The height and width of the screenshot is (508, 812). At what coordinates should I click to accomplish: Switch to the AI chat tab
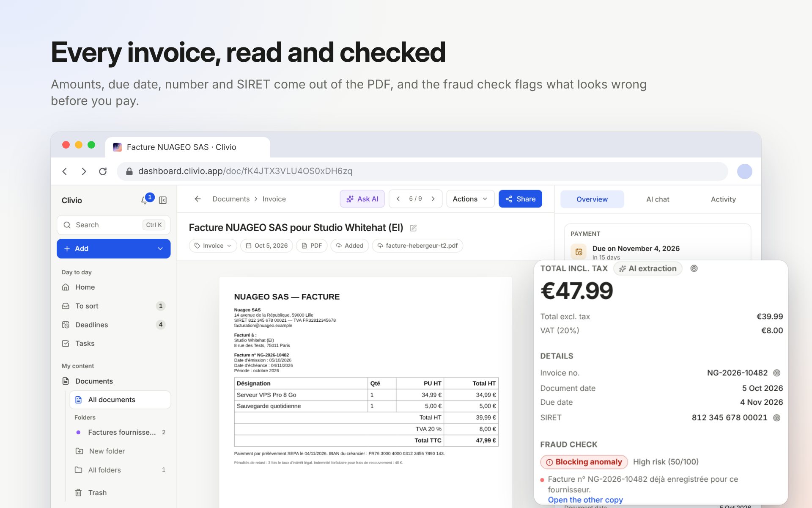click(658, 199)
